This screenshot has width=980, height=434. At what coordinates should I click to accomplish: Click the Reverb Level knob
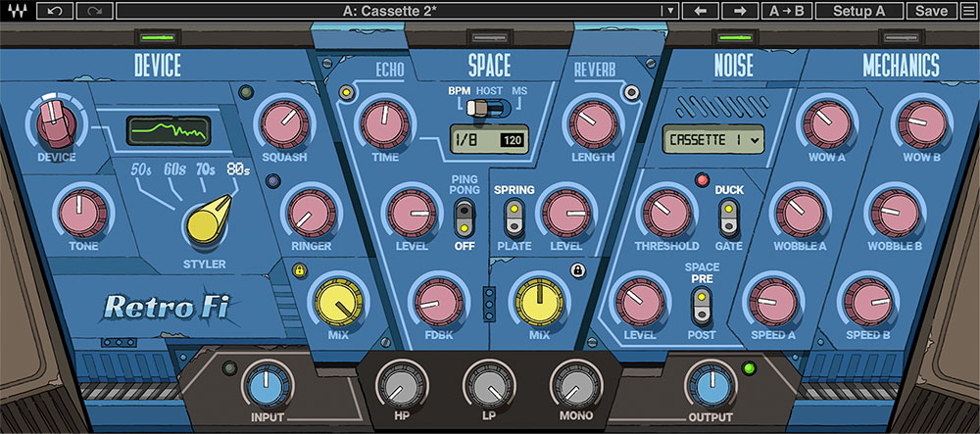(x=566, y=213)
